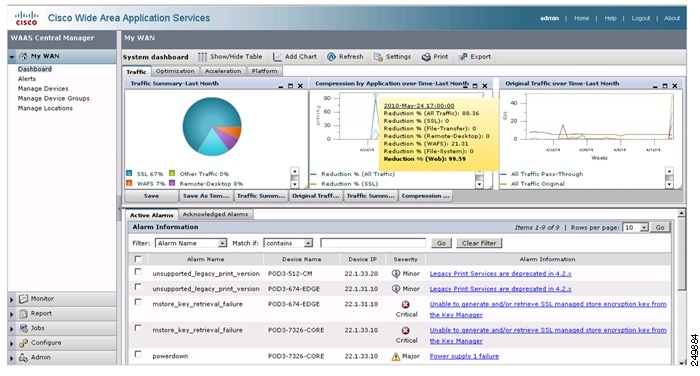The width and height of the screenshot is (700, 376).
Task: Click the Save button
Action: pos(151,196)
